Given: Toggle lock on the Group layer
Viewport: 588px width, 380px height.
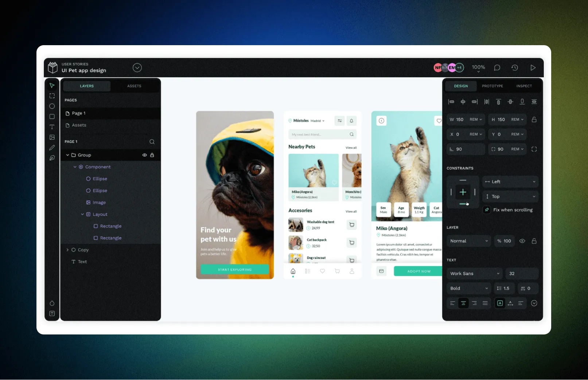Looking at the screenshot, I should pyautogui.click(x=152, y=155).
